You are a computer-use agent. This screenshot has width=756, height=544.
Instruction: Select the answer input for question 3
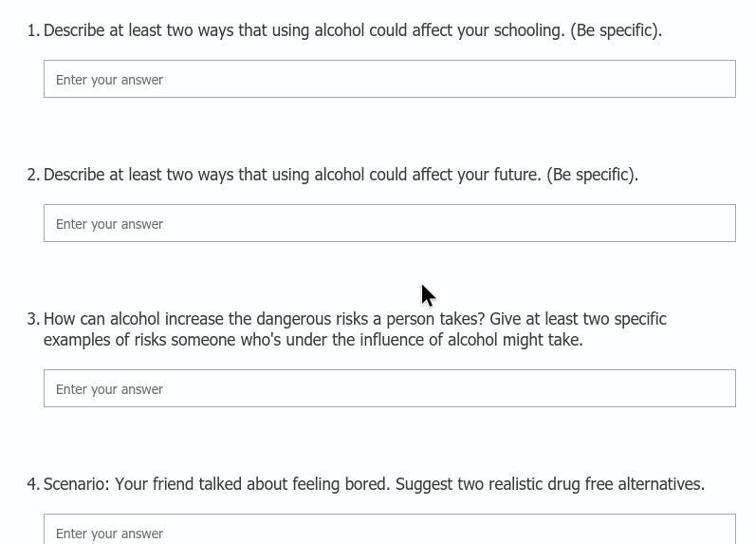coord(390,388)
